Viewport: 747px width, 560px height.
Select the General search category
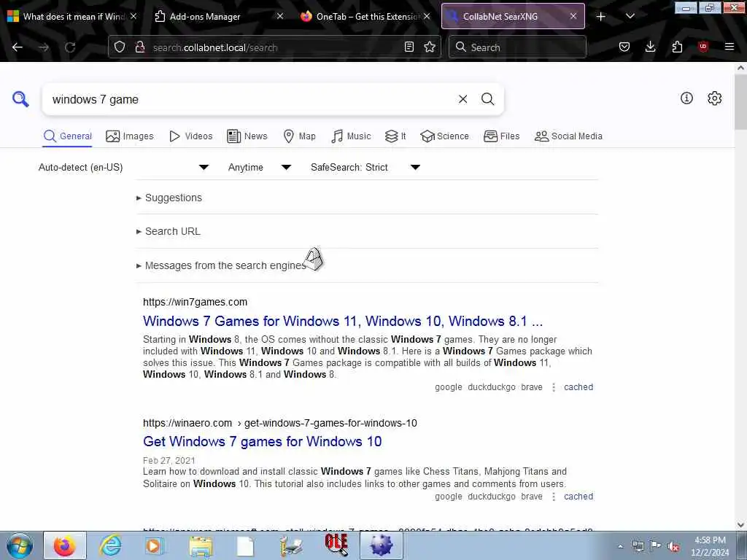click(x=67, y=136)
